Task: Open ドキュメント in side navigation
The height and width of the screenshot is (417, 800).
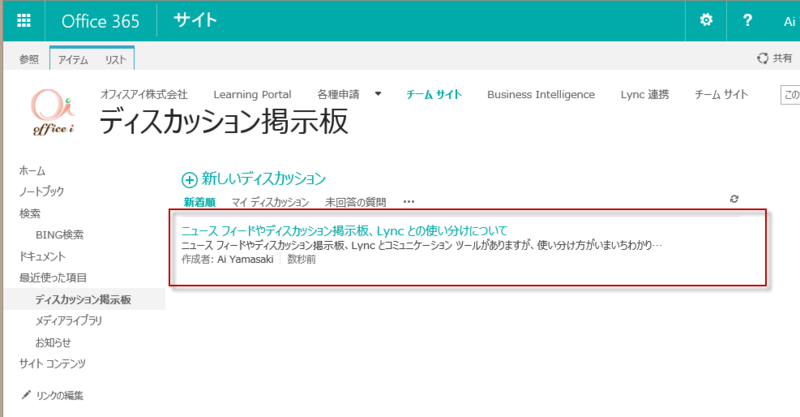Action: 42,256
